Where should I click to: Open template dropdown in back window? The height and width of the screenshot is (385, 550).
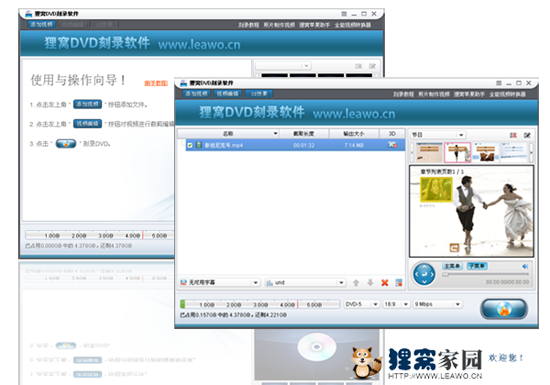(x=283, y=66)
